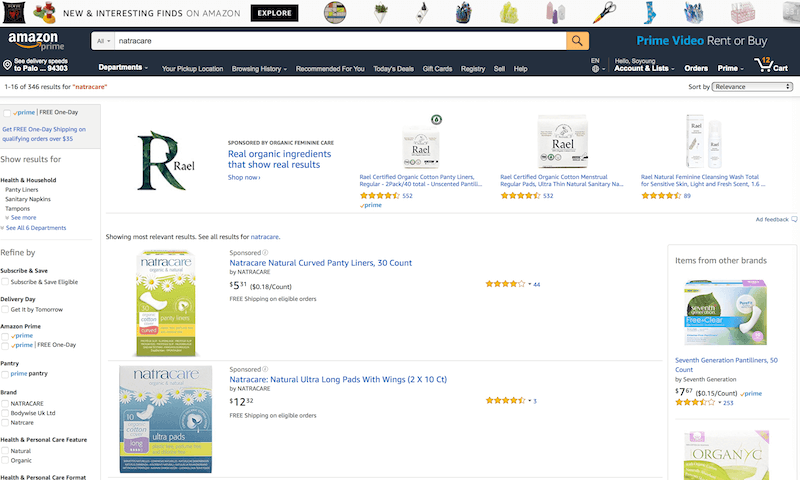The width and height of the screenshot is (800, 480).
Task: Check the Organic feature filter
Action: click(x=5, y=461)
